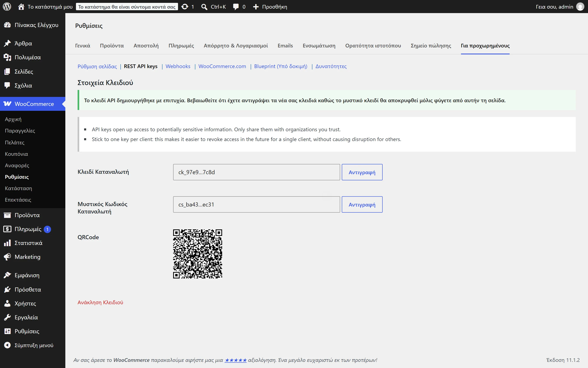Switch to the Προϊόντα settings tab
The height and width of the screenshot is (368, 588).
coord(112,46)
